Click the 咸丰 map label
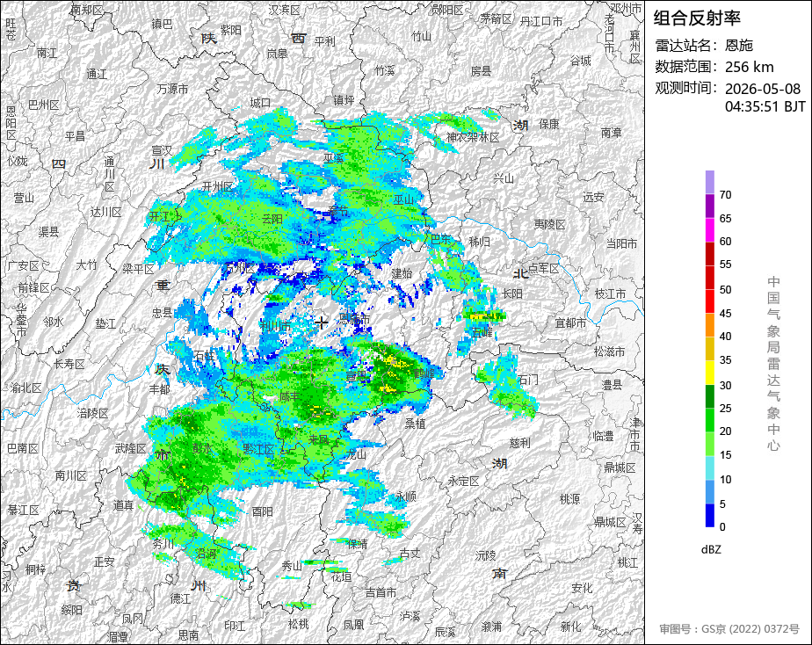 coord(289,397)
